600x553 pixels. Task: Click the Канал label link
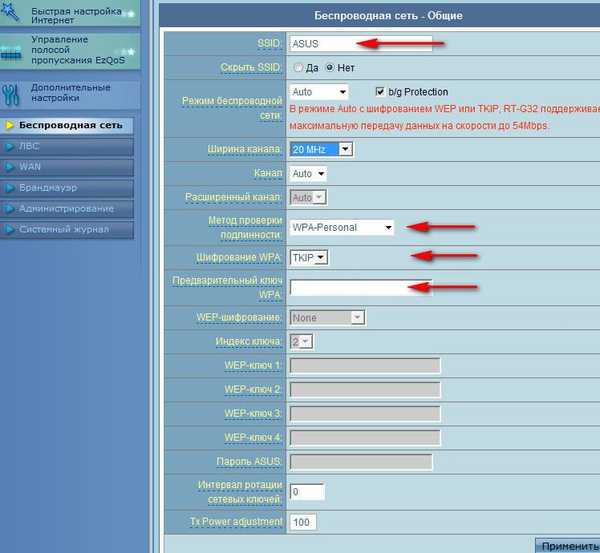(268, 173)
